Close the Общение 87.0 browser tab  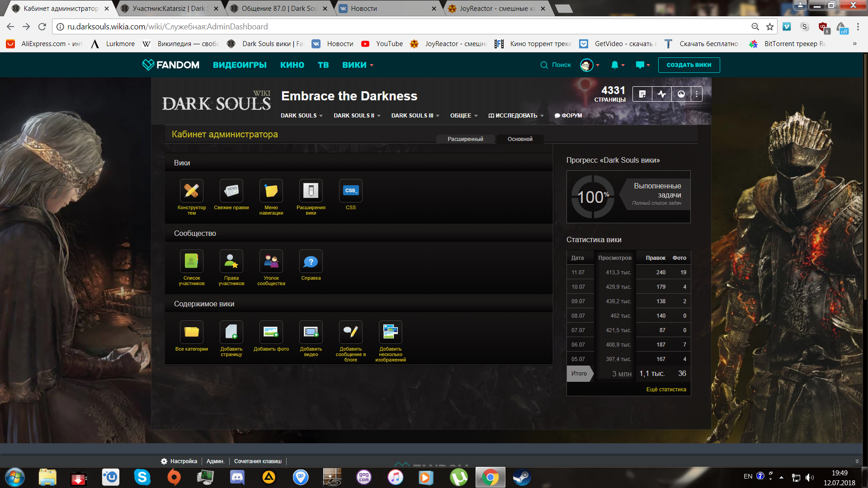[325, 9]
